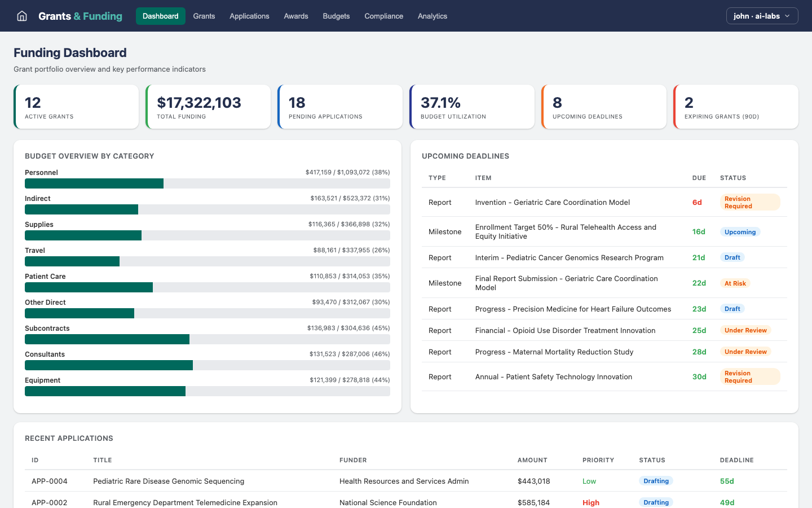The width and height of the screenshot is (812, 508).
Task: Select the Upcoming badge for Enrollment Target milestone
Action: tap(740, 231)
